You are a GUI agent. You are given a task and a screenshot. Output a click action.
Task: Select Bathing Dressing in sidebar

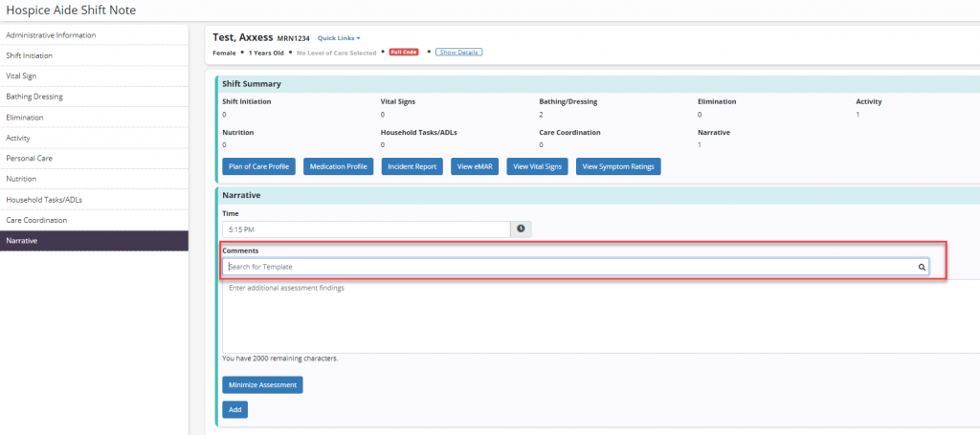[94, 97]
